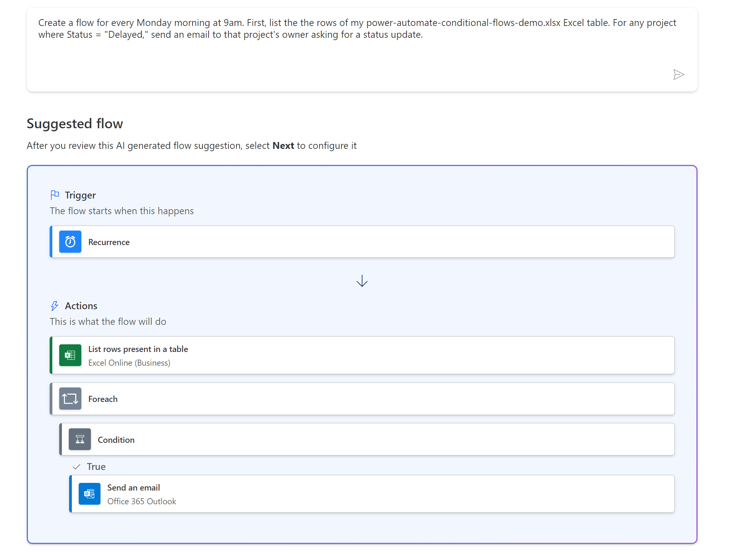The height and width of the screenshot is (552, 756).
Task: Click inside the flow description prompt box
Action: 344,53
